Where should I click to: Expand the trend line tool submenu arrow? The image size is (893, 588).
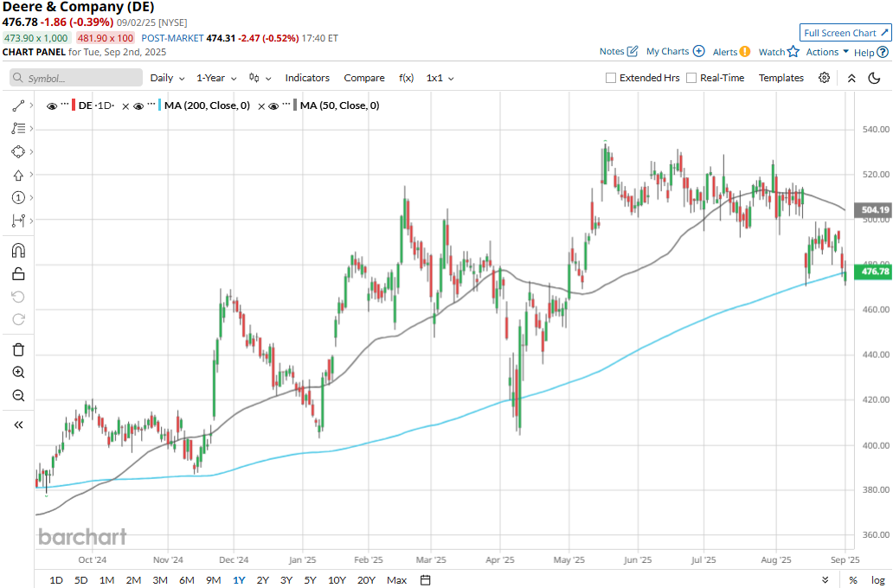[x=31, y=105]
